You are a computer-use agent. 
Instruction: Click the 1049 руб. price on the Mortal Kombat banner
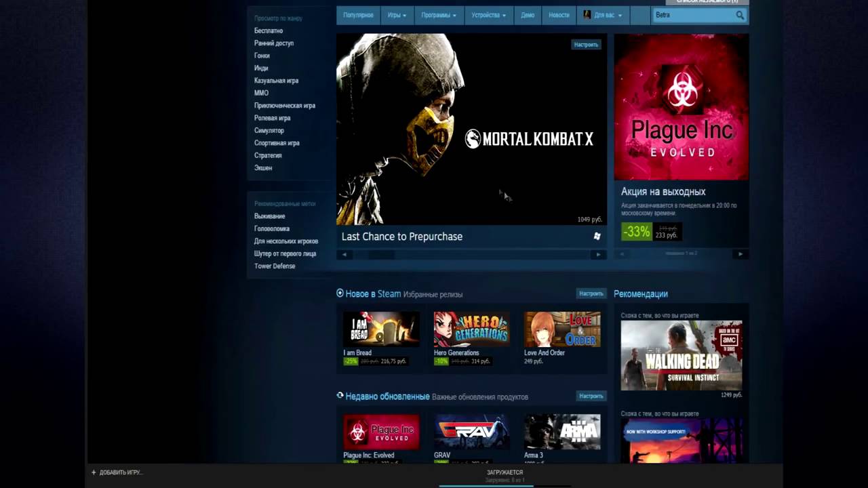[x=589, y=220]
